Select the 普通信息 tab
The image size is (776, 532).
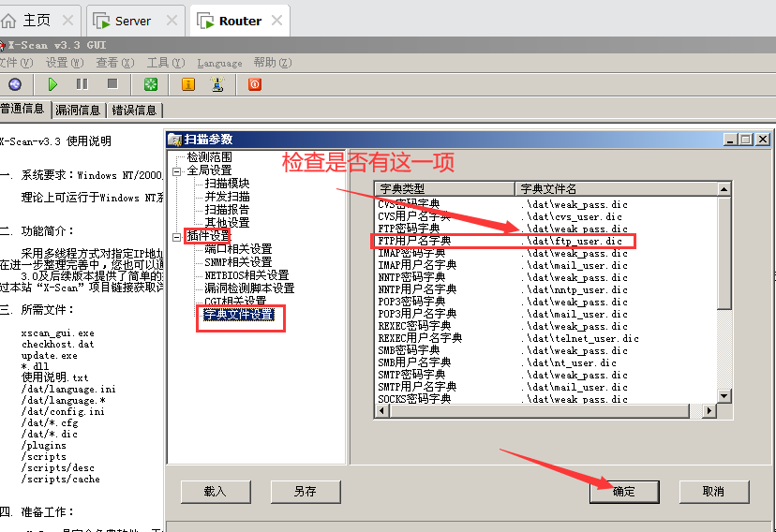pyautogui.click(x=23, y=109)
